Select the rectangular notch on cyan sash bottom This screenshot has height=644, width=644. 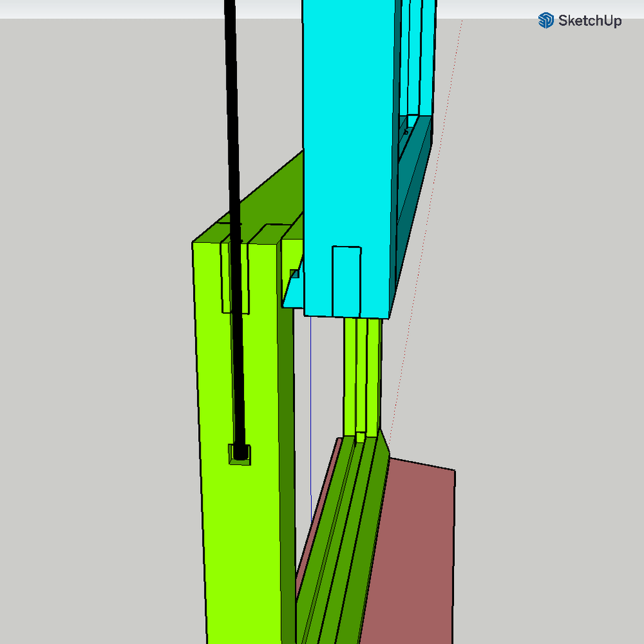point(347,282)
